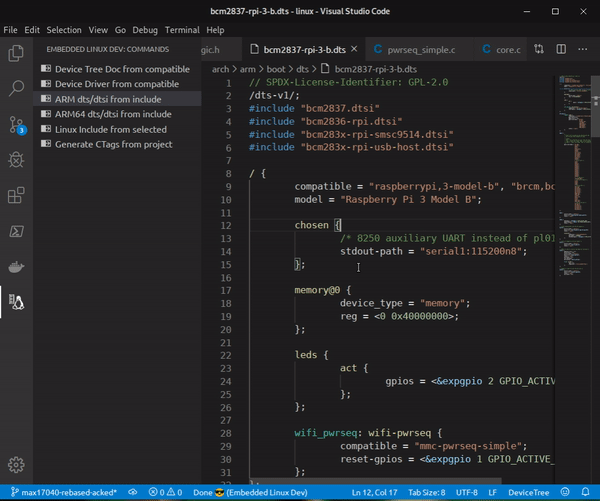
Task: Run ARM dts/dtsi from include command
Action: click(108, 99)
